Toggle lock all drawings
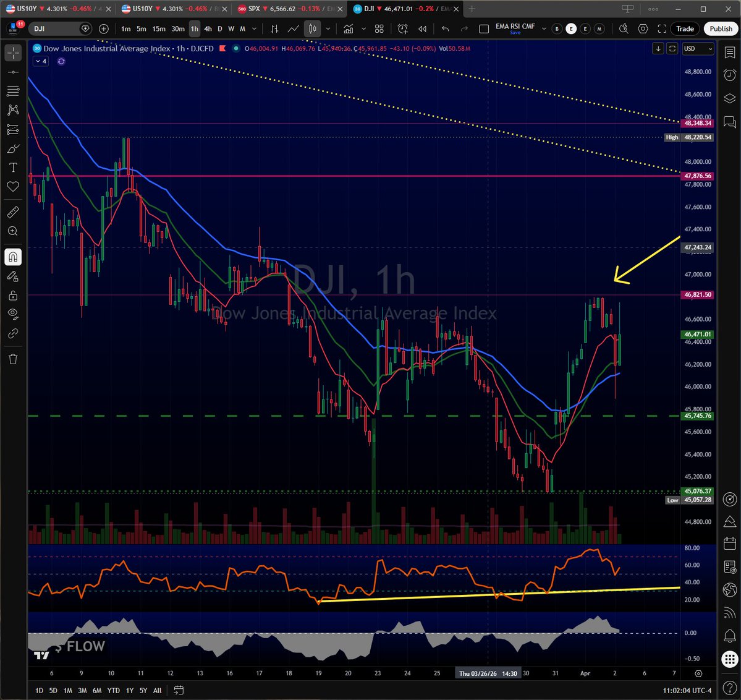 pyautogui.click(x=13, y=296)
